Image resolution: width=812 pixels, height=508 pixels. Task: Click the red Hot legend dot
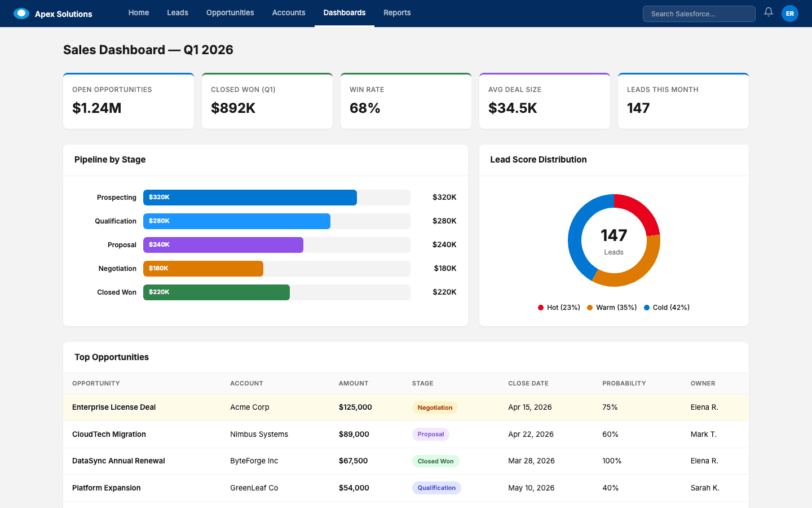tap(541, 308)
